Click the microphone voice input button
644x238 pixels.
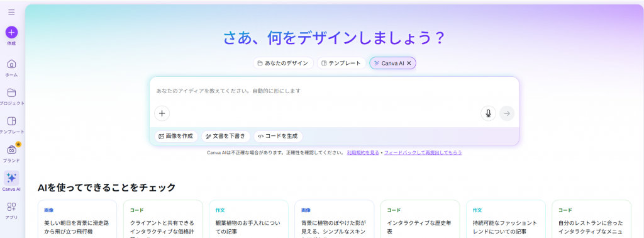[x=488, y=113]
